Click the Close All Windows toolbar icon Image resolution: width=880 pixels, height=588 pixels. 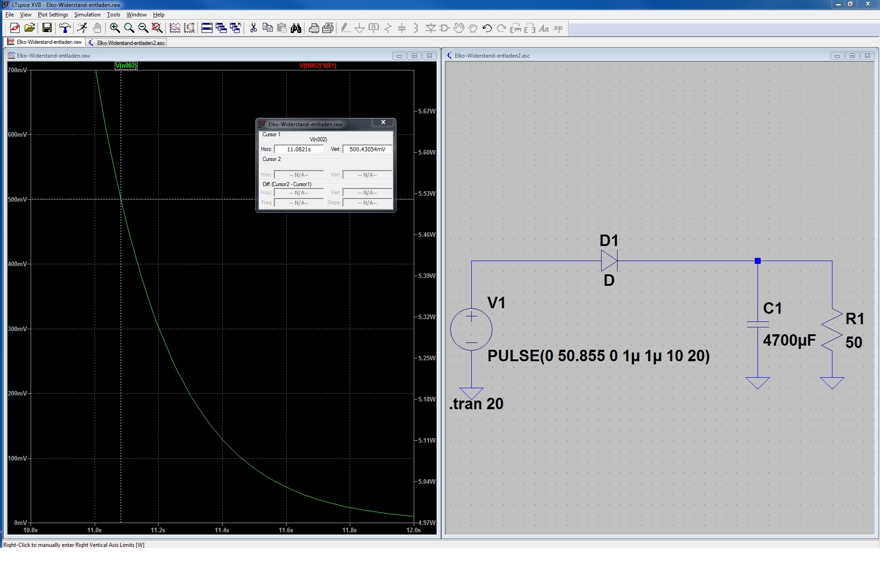235,28
